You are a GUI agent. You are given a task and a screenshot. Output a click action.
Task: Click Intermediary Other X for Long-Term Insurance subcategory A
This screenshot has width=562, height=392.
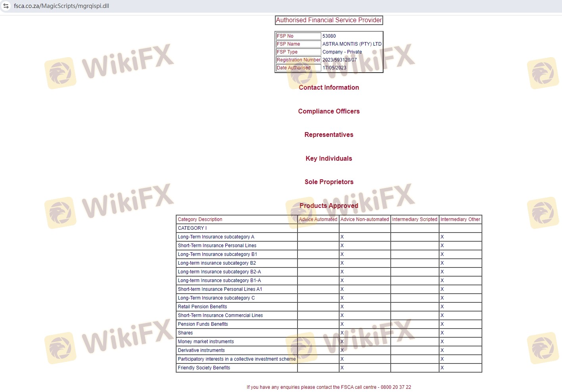pyautogui.click(x=442, y=237)
